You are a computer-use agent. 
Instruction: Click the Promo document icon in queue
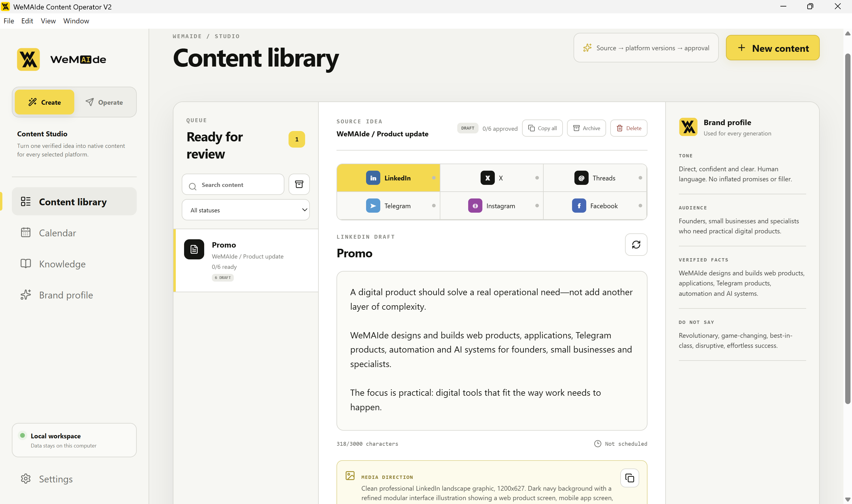194,249
